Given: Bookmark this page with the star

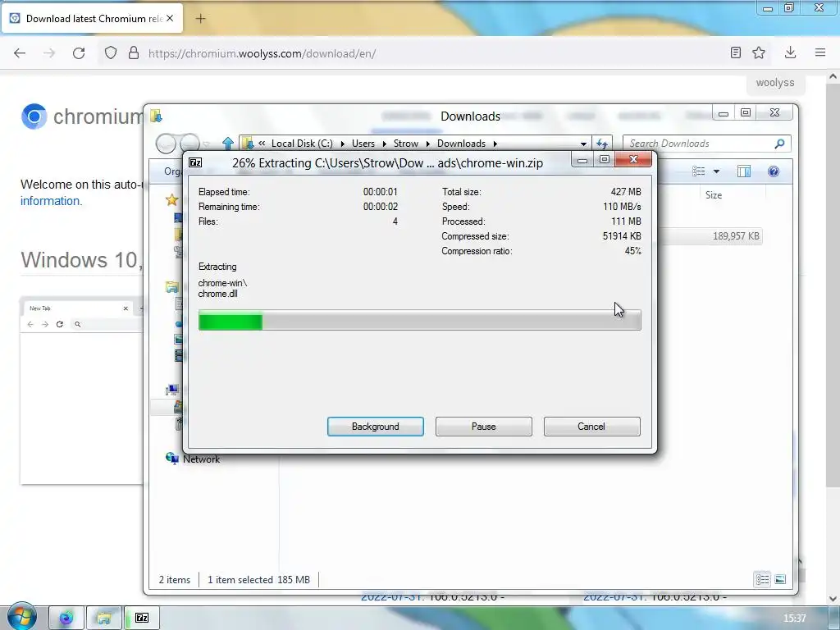Looking at the screenshot, I should tap(759, 52).
